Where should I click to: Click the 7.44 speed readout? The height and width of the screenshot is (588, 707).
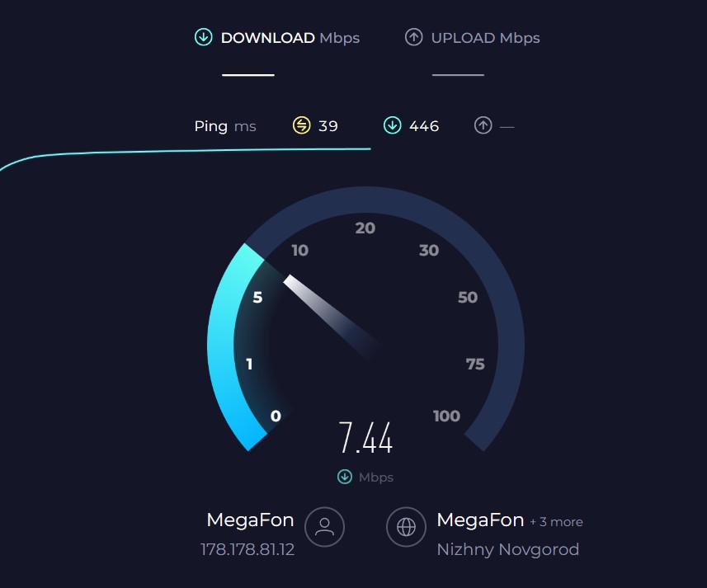(365, 437)
